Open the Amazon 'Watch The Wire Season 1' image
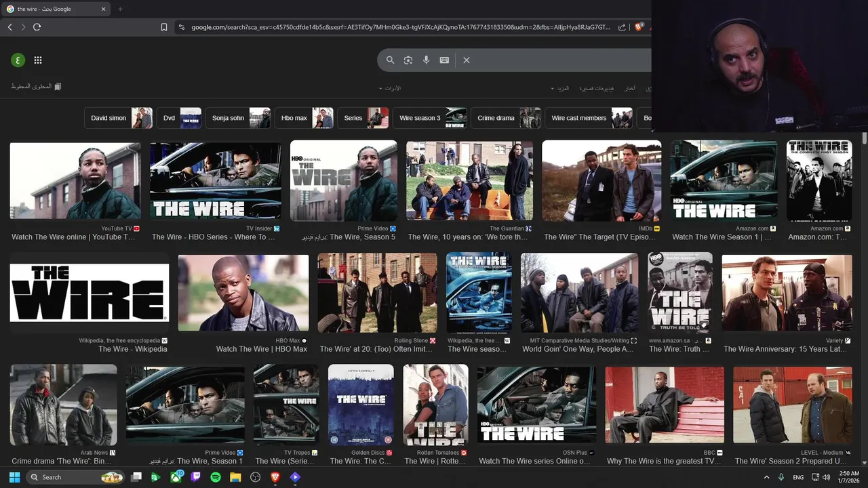This screenshot has height=488, width=868. [724, 181]
